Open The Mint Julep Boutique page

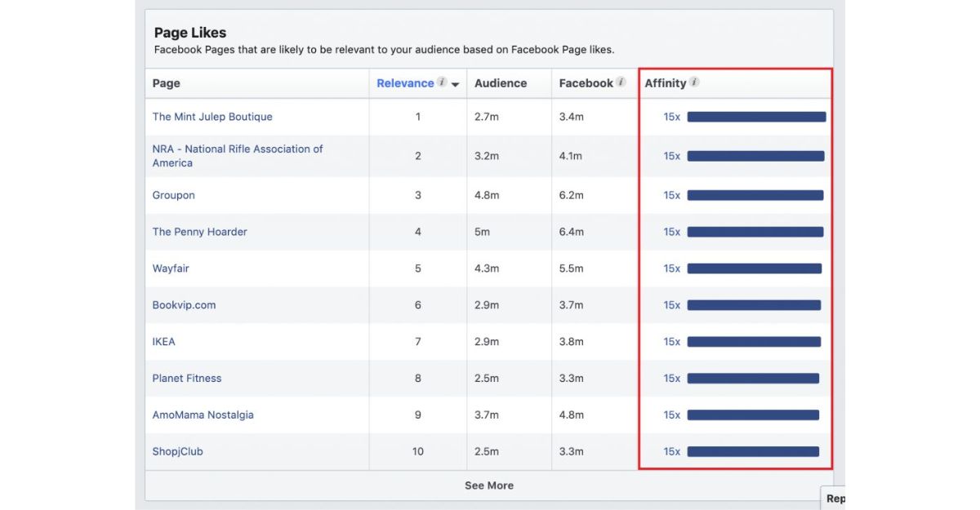212,117
